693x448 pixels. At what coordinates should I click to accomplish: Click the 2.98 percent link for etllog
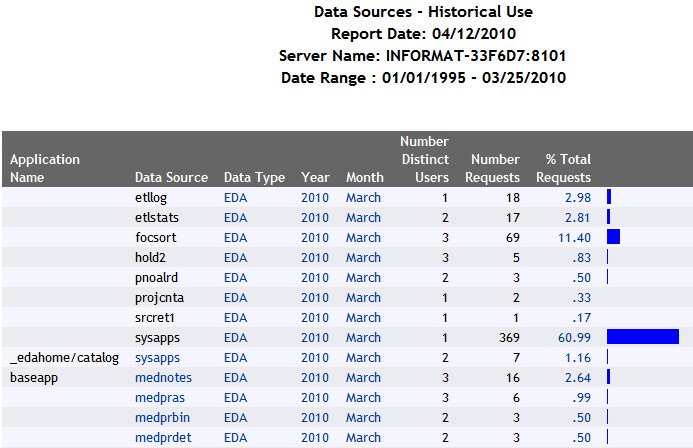578,198
